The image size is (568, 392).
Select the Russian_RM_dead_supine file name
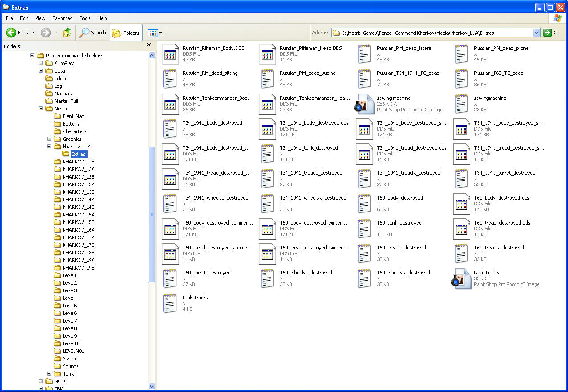tap(308, 73)
